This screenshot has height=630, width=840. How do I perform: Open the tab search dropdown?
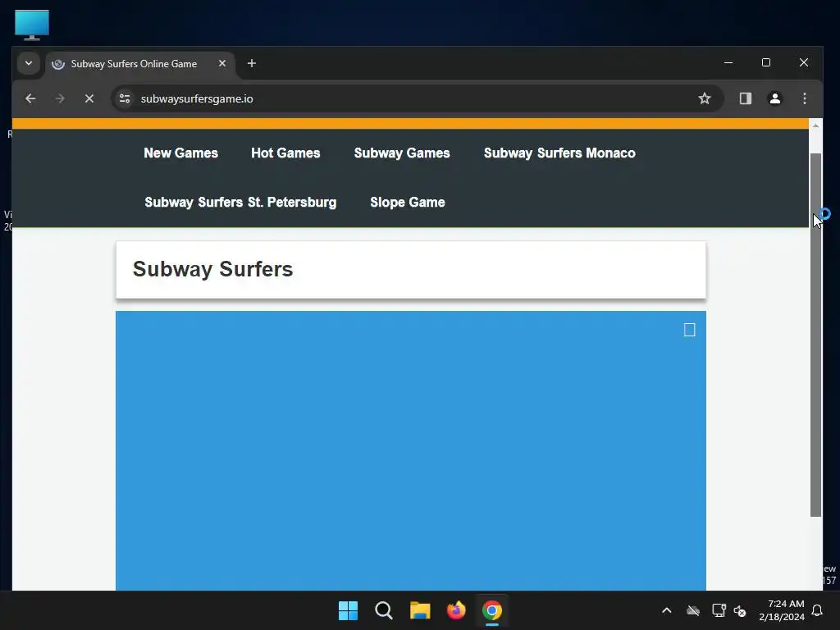(x=29, y=63)
